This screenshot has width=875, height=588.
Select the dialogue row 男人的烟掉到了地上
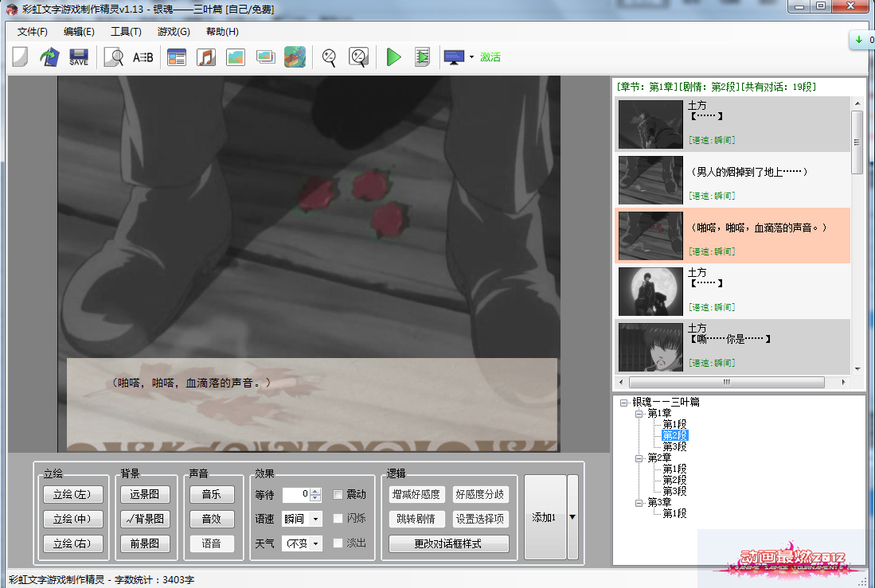click(732, 180)
